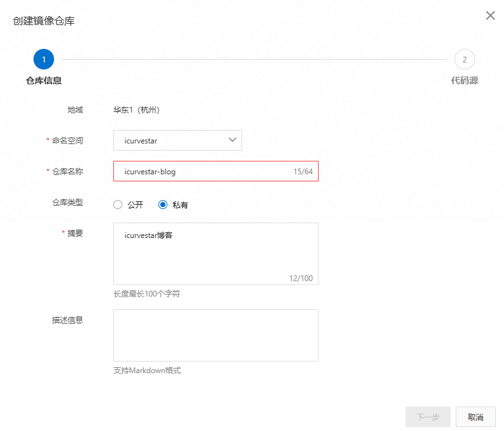Click into the 描述信息 text area
The image size is (504, 431).
tap(216, 335)
